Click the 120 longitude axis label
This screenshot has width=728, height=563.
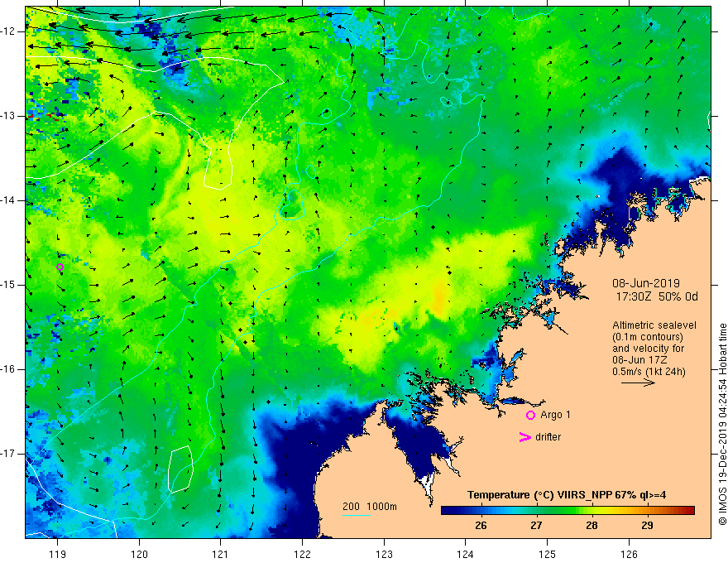tap(139, 554)
